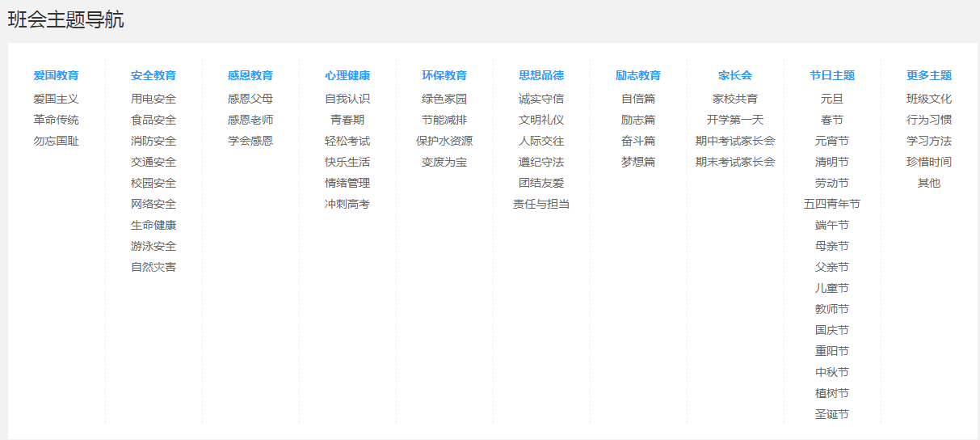The width and height of the screenshot is (980, 440).
Task: Click the 节能减排 topic
Action: click(444, 120)
